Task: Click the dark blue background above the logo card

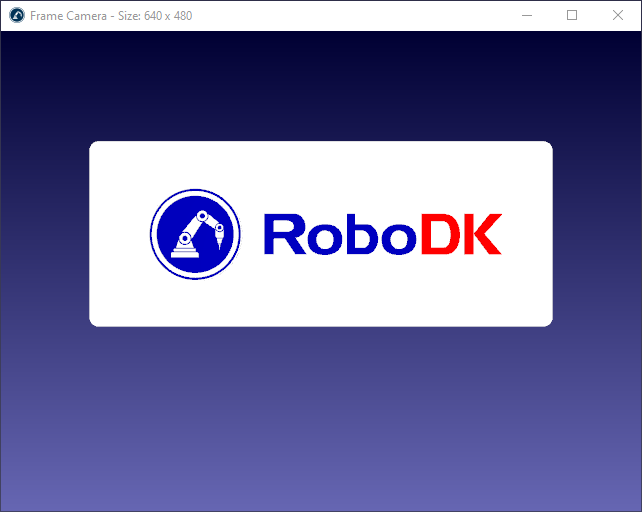Action: tap(320, 85)
